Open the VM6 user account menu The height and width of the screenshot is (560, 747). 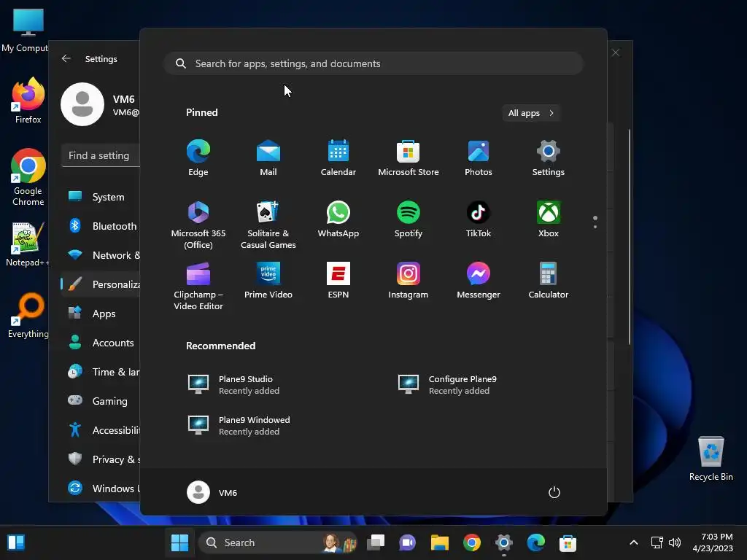[x=212, y=492]
